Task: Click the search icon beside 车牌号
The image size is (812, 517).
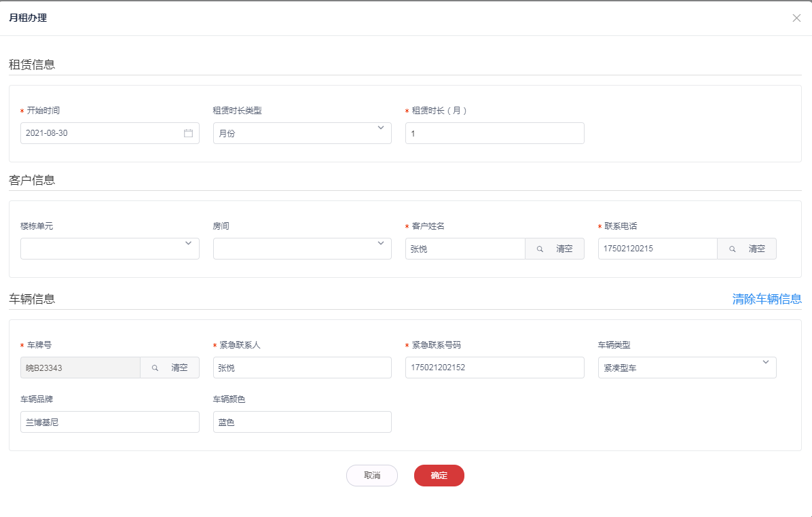Action: [155, 368]
